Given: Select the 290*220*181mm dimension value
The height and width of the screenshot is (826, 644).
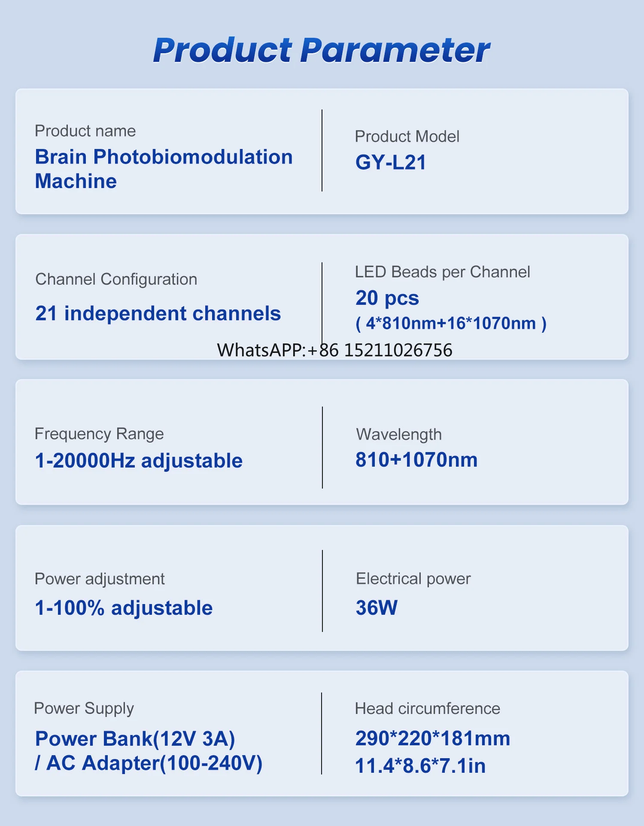Looking at the screenshot, I should 433,738.
